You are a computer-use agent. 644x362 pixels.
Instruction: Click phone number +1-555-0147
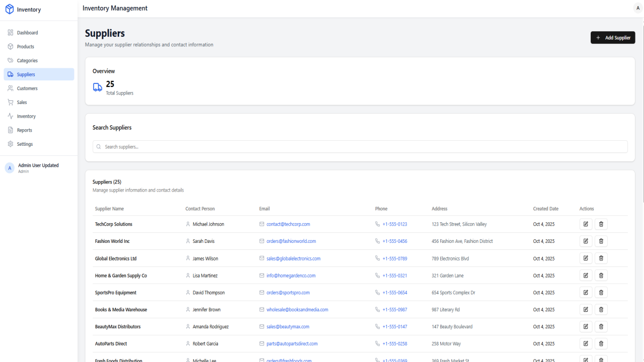tap(395, 327)
